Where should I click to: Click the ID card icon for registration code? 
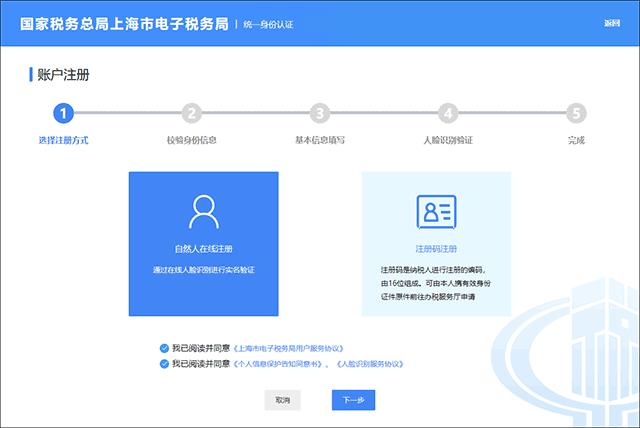pyautogui.click(x=435, y=211)
